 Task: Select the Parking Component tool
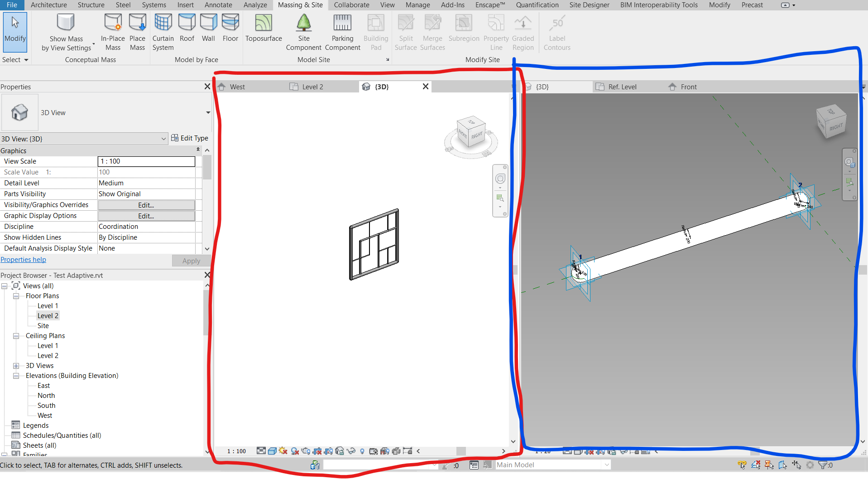(x=342, y=31)
